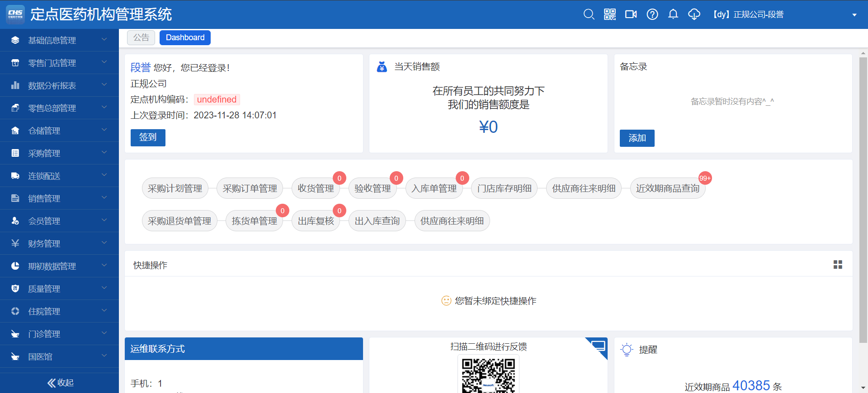Click the 质量管理 shield icon
Viewport: 868px width, 393px height.
coord(15,289)
